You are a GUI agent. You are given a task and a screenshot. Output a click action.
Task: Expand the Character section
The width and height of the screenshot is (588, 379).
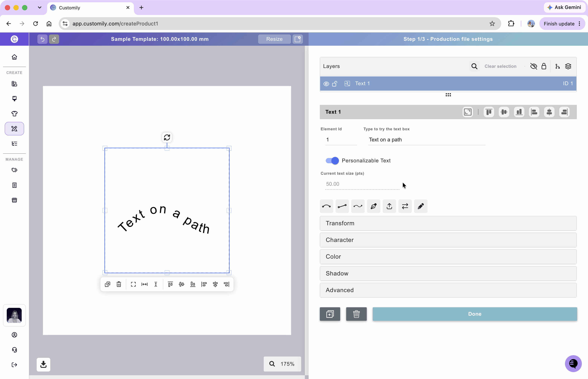tap(448, 240)
